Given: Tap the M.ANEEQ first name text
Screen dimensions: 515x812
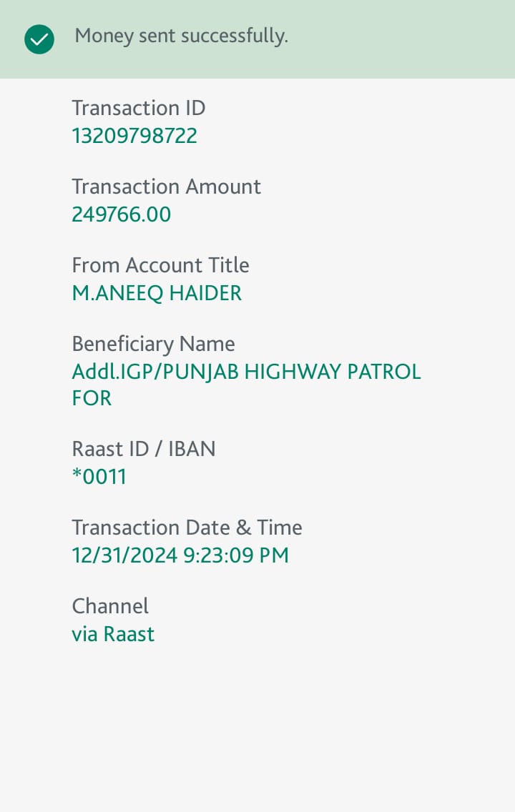Looking at the screenshot, I should 117,293.
